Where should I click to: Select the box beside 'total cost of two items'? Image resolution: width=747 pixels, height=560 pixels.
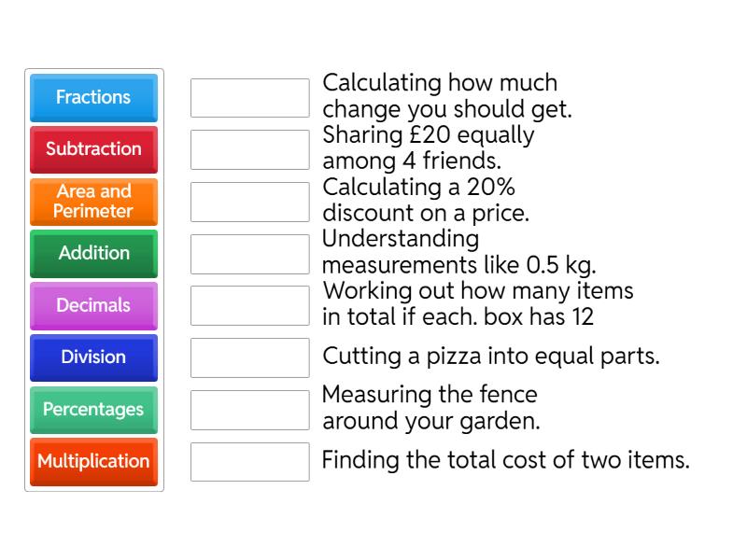click(249, 461)
